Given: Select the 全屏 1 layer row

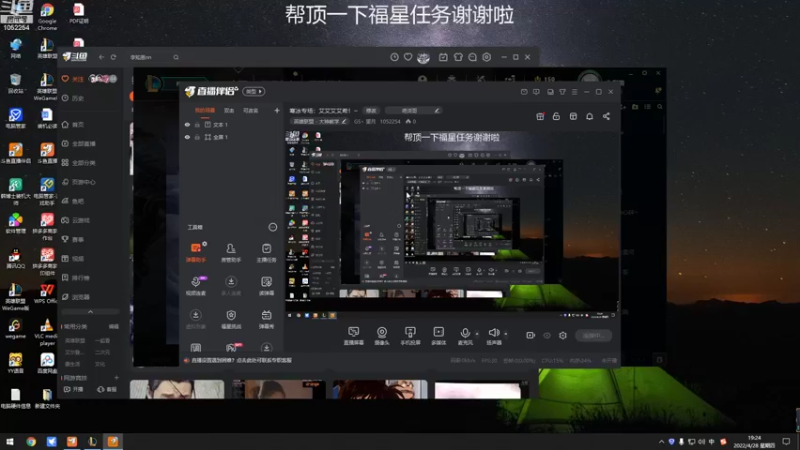Looking at the screenshot, I should point(232,137).
